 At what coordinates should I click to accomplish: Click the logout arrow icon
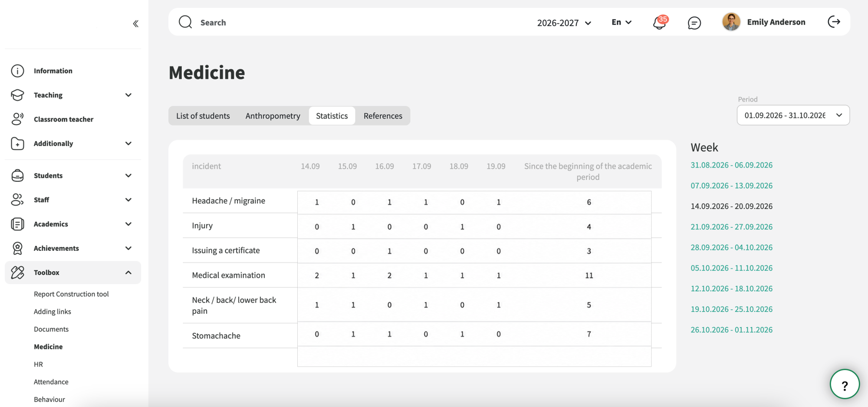(x=834, y=22)
